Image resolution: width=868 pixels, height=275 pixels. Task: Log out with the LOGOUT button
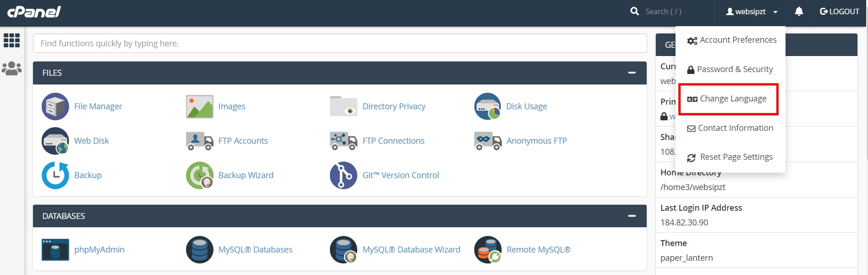(840, 11)
